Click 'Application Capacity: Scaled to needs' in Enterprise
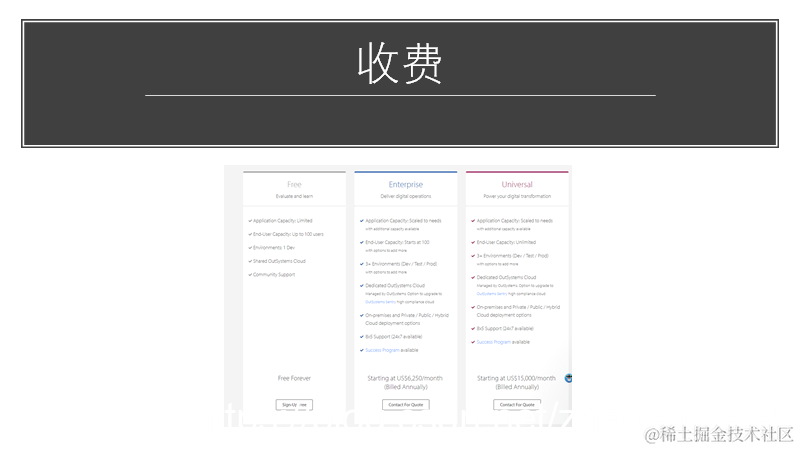800x450 pixels. tap(403, 221)
